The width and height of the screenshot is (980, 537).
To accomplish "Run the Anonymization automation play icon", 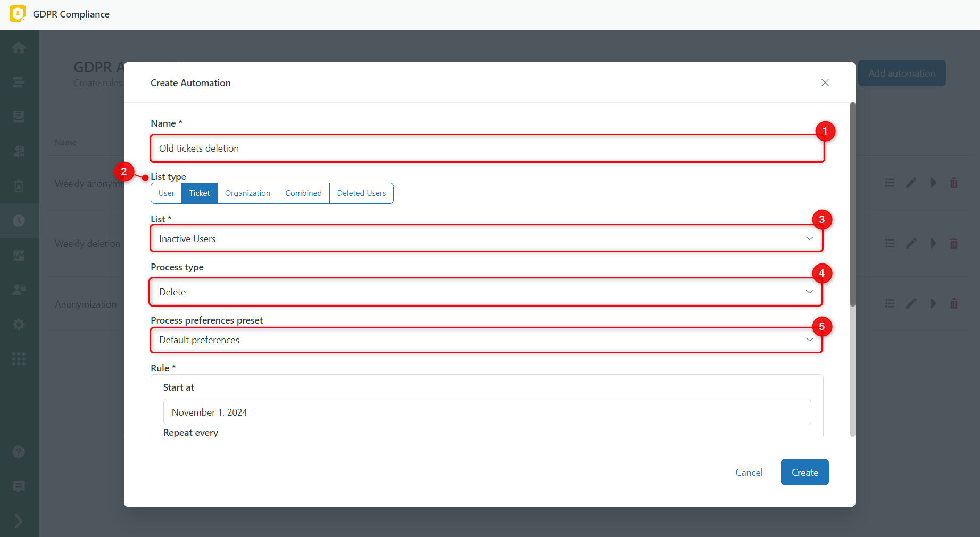I will (x=933, y=303).
